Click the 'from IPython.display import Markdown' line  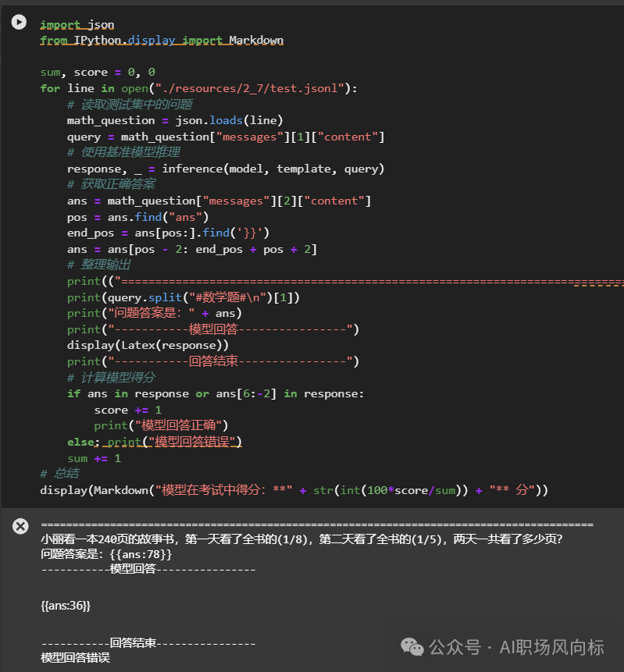(162, 41)
